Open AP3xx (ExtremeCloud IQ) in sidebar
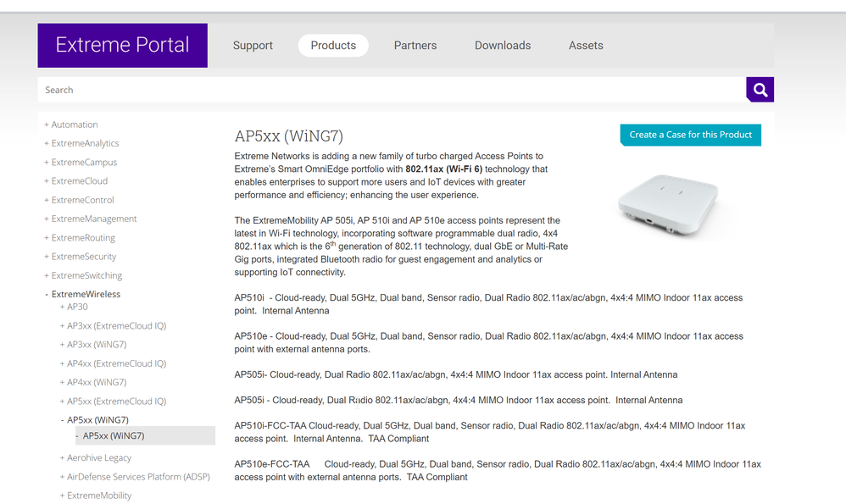This screenshot has height=504, width=846. coord(114,325)
